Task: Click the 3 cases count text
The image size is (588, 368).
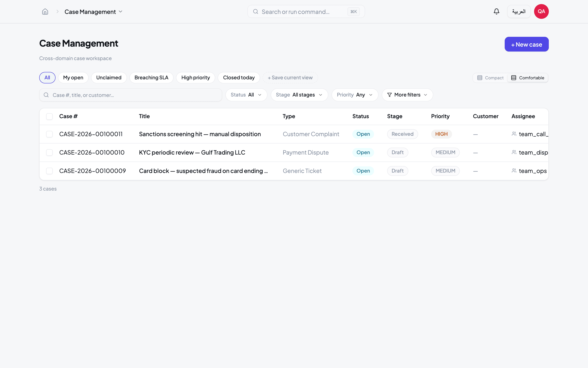Action: pyautogui.click(x=48, y=189)
